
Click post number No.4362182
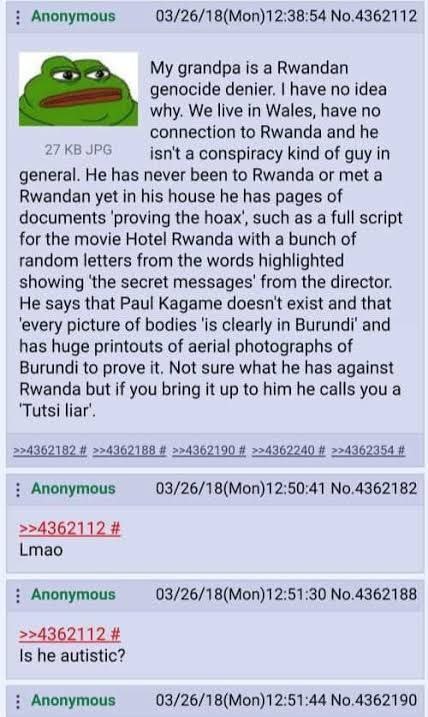(x=374, y=488)
